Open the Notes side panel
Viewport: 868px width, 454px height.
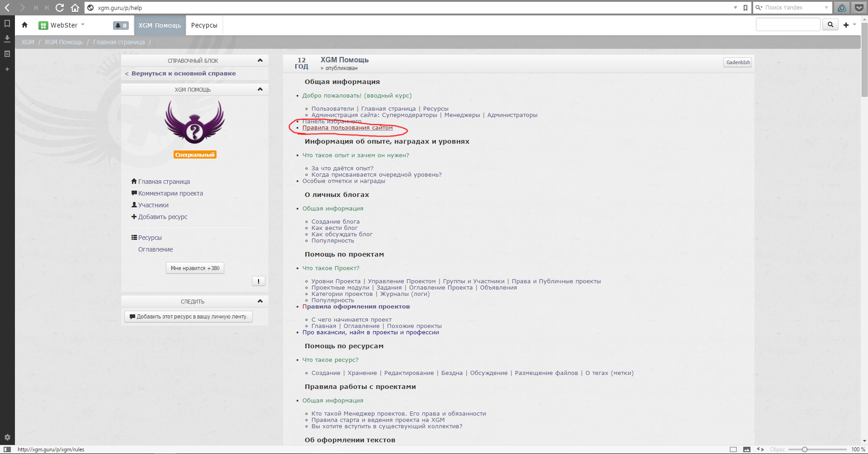tap(7, 54)
